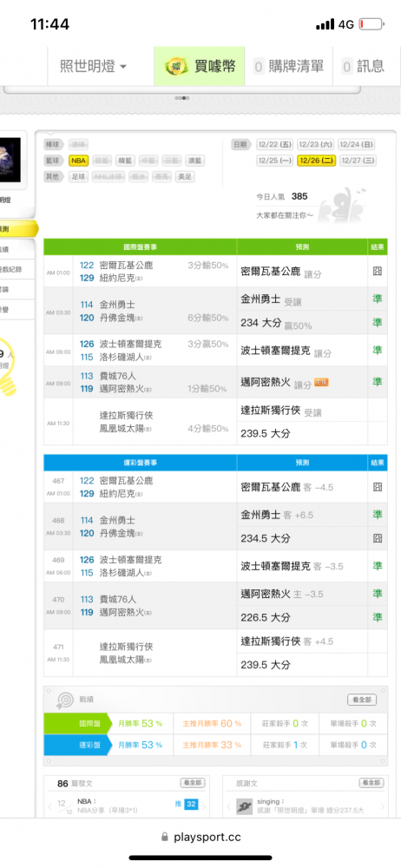Screen dimensions: 401x868
Task: Open the 照世明燈 user dropdown
Action: pyautogui.click(x=93, y=67)
